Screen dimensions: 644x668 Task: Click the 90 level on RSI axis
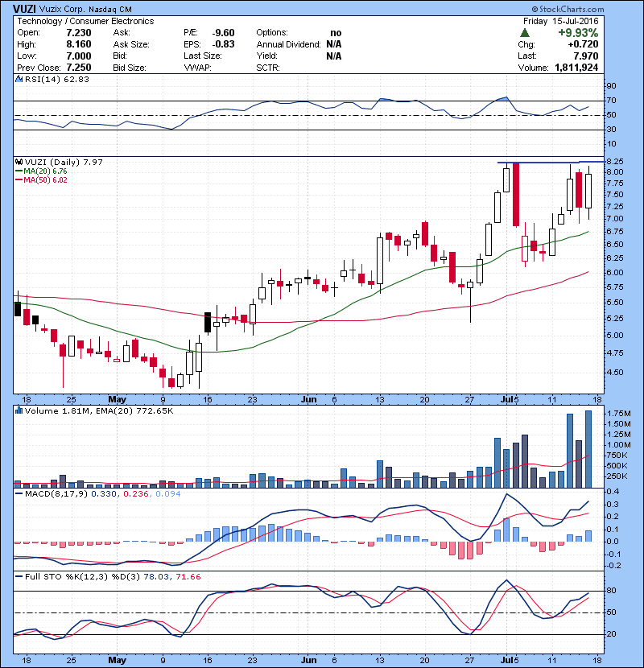tap(611, 86)
